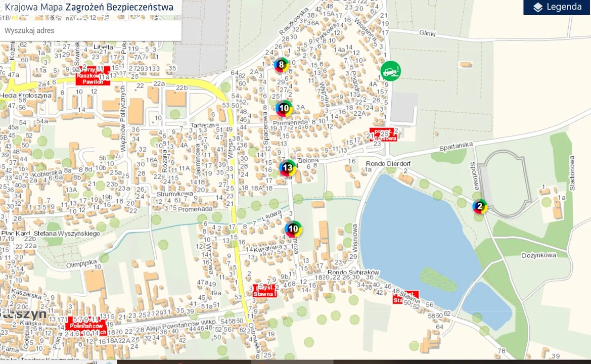
Task: Open the Legenda panel button
Action: [x=557, y=7]
